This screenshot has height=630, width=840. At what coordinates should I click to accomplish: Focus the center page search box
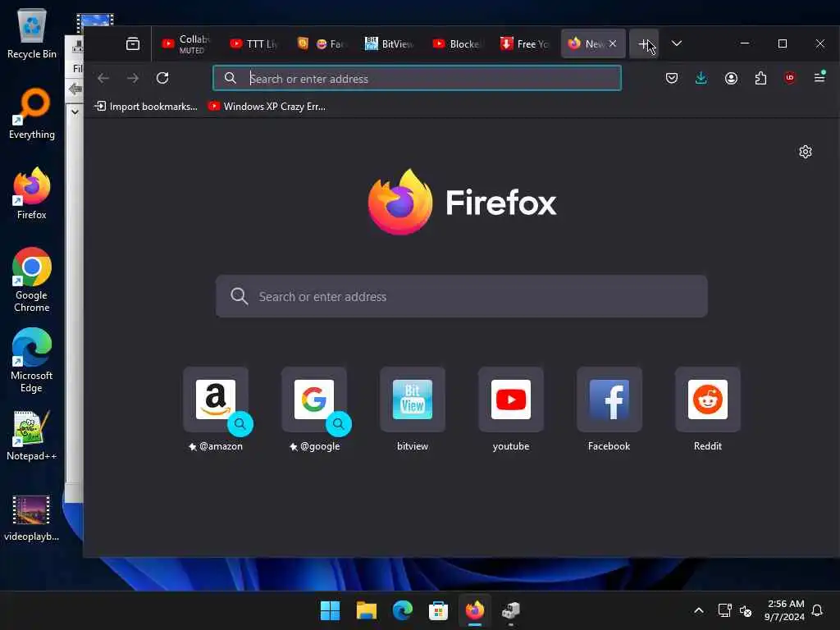pos(461,296)
